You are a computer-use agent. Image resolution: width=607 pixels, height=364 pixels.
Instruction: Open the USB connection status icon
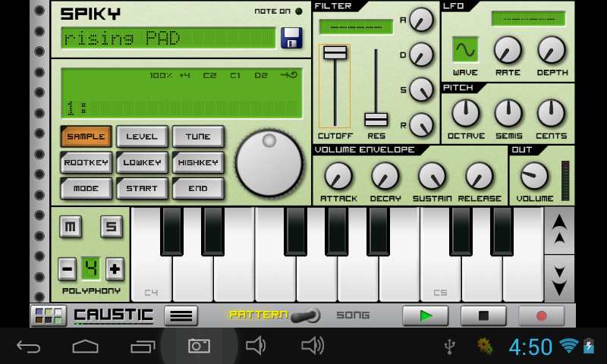449,347
